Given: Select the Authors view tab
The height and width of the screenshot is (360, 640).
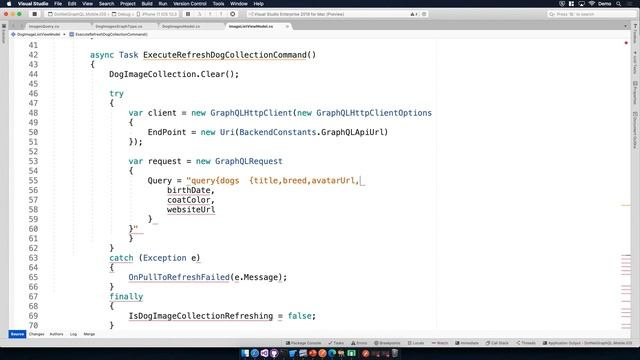Looking at the screenshot, I should tap(56, 334).
